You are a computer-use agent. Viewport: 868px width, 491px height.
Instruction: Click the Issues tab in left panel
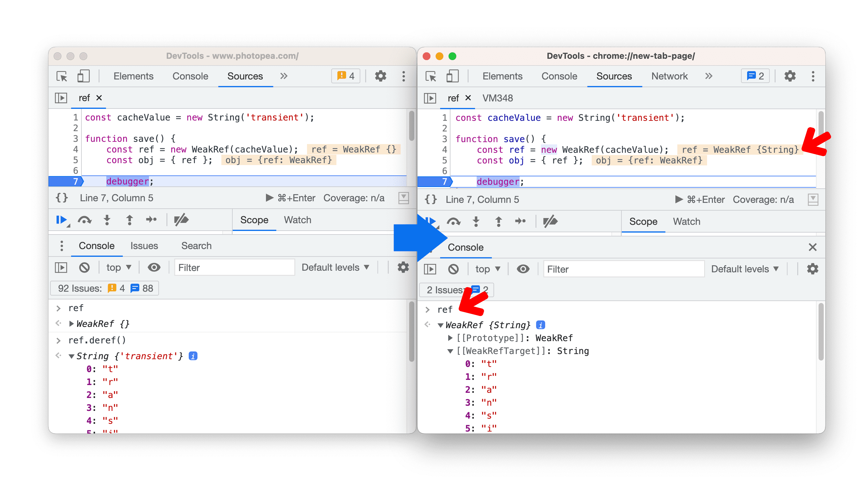[x=144, y=245]
